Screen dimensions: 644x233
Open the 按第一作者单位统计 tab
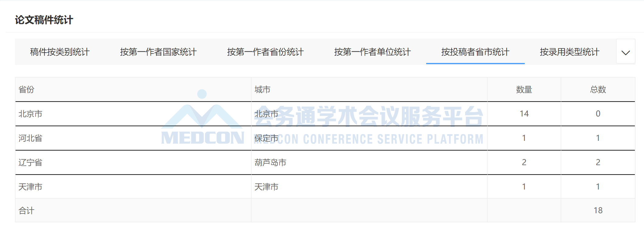[372, 52]
